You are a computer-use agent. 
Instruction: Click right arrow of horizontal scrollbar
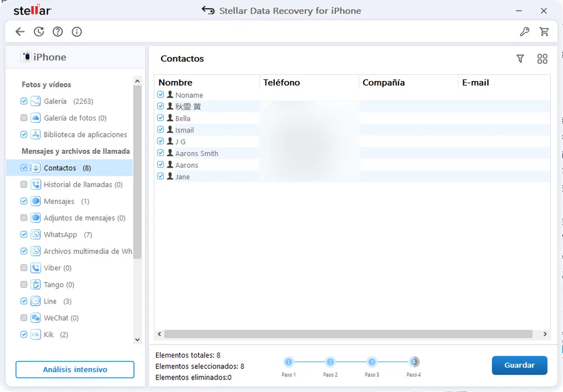pyautogui.click(x=545, y=334)
